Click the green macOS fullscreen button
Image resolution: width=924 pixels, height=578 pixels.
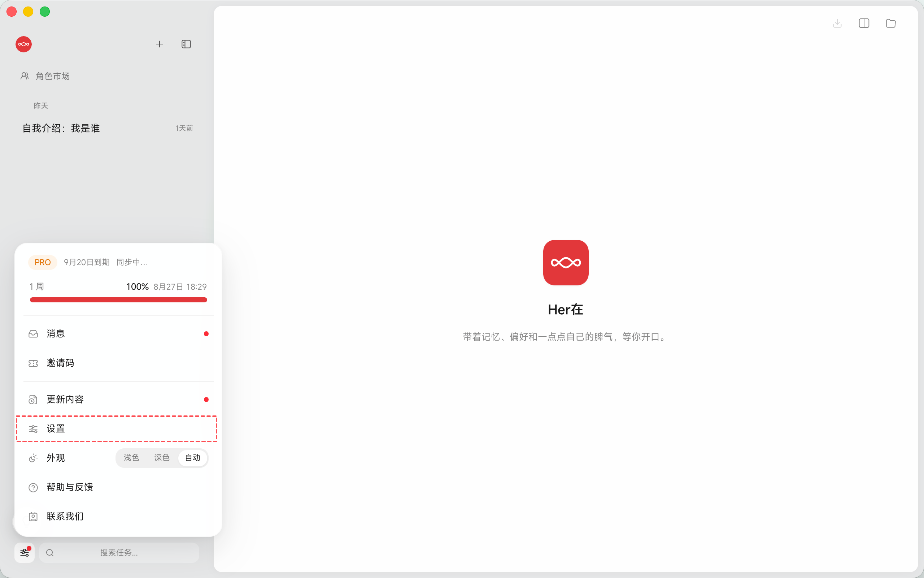coord(45,12)
